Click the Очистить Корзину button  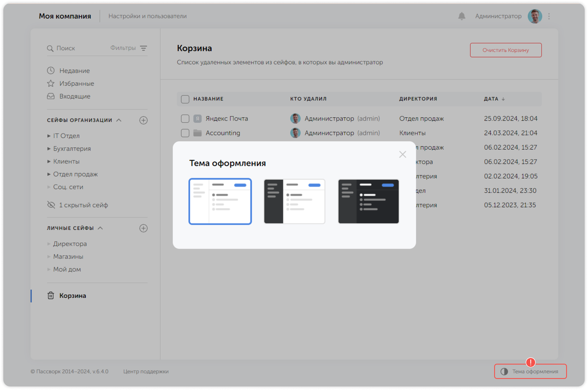click(506, 50)
